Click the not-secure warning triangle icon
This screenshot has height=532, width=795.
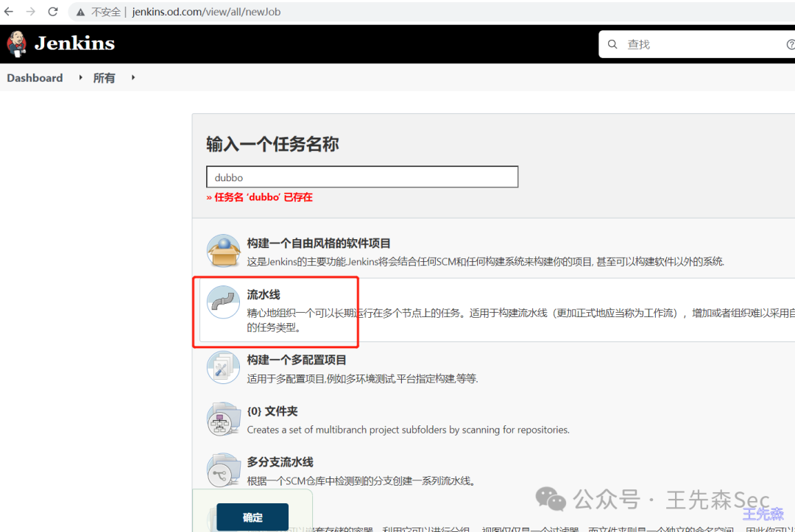point(80,13)
